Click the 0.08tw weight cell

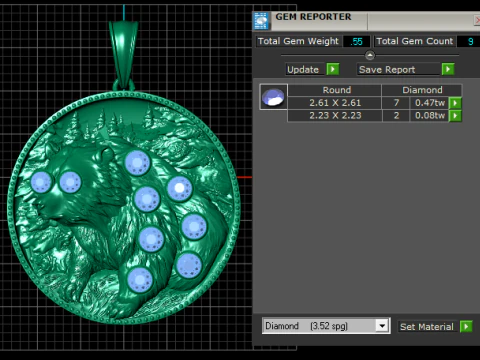(429, 116)
